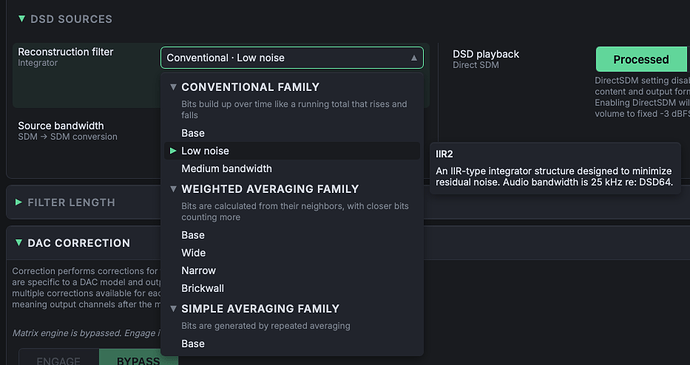Collapse the Conventional Family group triangle

[173, 87]
